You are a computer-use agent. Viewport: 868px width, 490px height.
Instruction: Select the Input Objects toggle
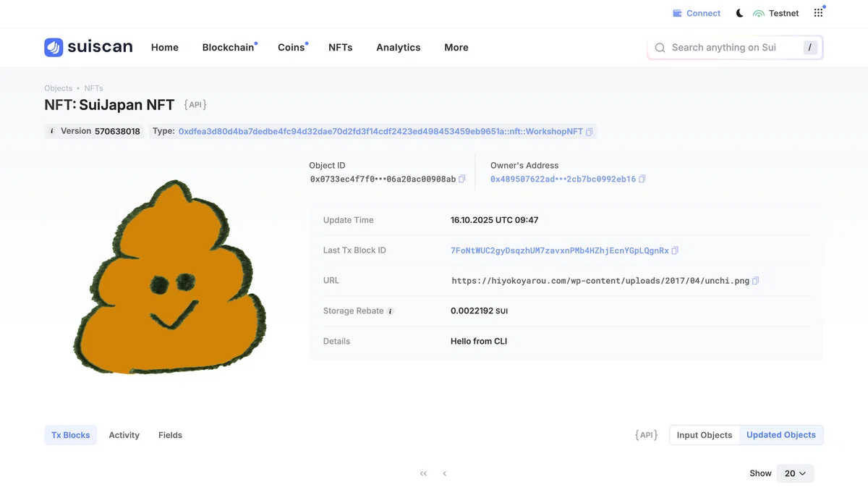click(x=705, y=435)
